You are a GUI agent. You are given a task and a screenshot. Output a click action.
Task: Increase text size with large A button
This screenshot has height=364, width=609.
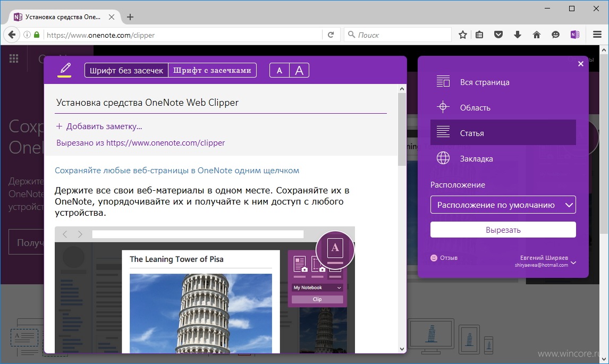[299, 70]
